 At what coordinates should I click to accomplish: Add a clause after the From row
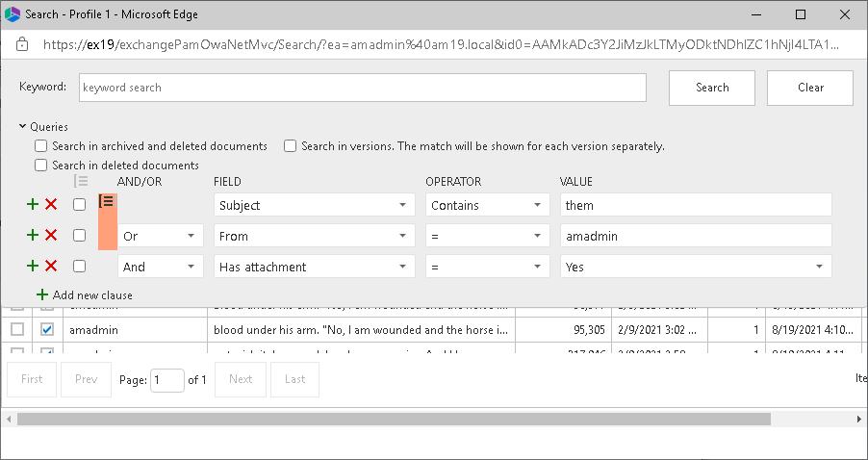pos(32,236)
